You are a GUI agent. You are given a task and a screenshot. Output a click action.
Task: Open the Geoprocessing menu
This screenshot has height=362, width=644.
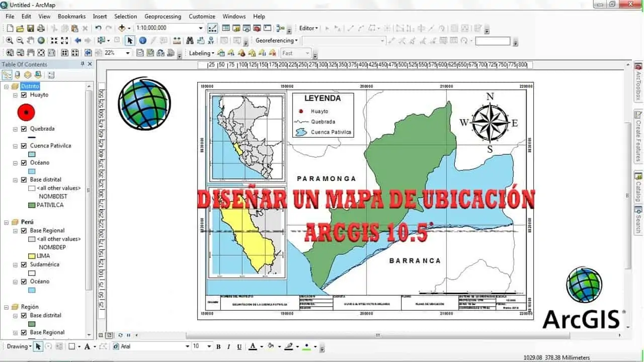point(163,17)
